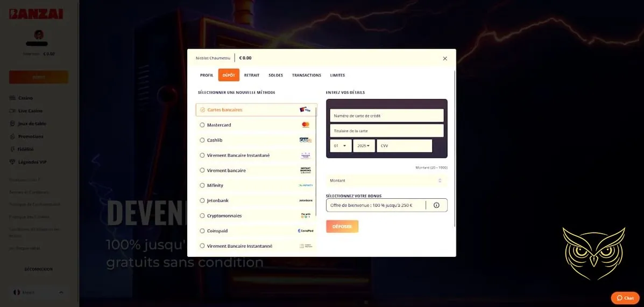Select the Mifinity radio button
This screenshot has height=307, width=644.
(202, 185)
